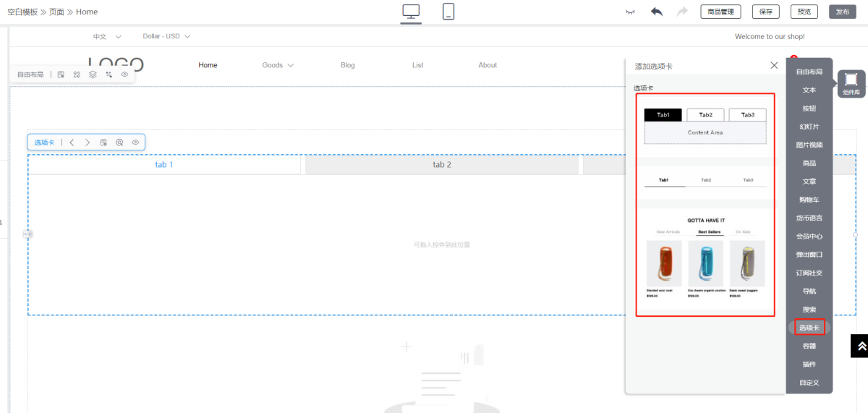Close the 添加选项卡 panel
Viewport: 868px width, 413px height.
(x=774, y=66)
